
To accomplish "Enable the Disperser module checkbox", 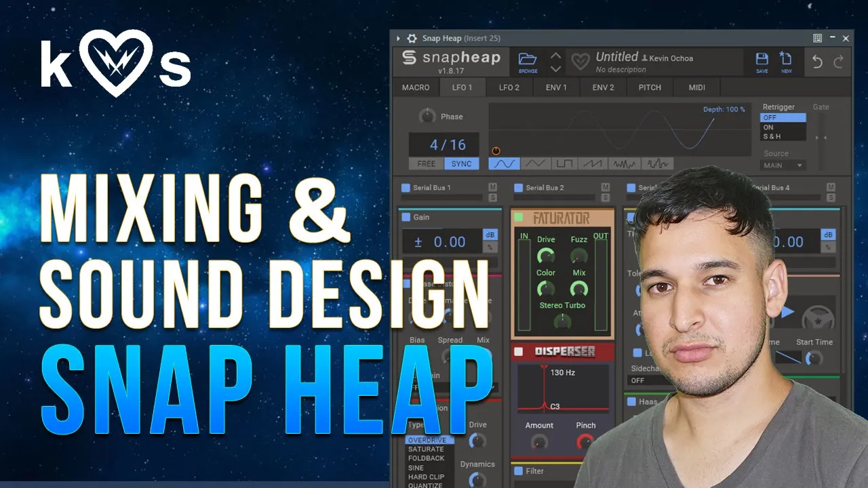I will [519, 351].
